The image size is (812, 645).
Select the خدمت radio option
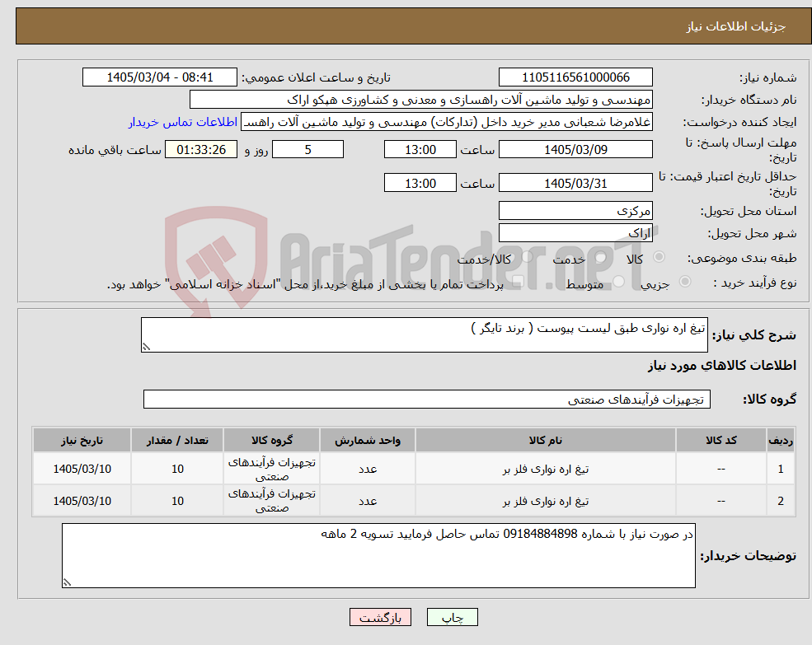601,257
